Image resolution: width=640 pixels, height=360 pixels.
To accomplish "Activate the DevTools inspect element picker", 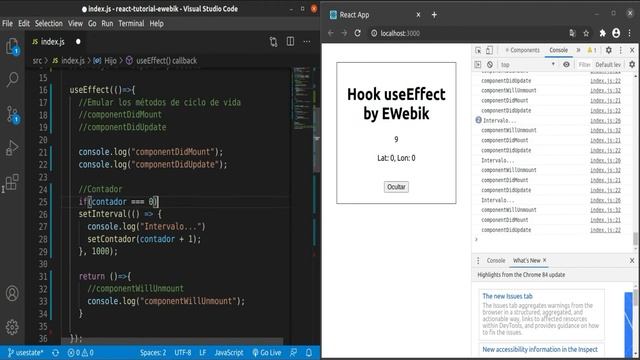I will point(478,50).
